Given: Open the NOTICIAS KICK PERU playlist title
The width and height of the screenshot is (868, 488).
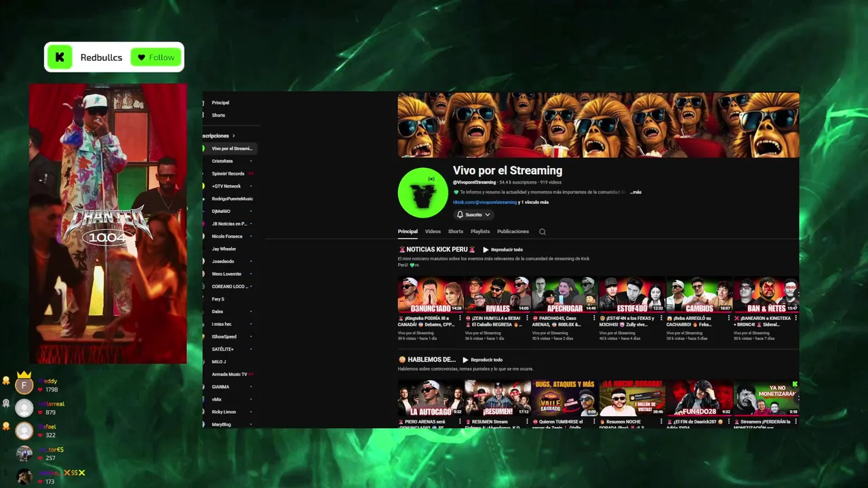Looking at the screenshot, I should coord(437,249).
